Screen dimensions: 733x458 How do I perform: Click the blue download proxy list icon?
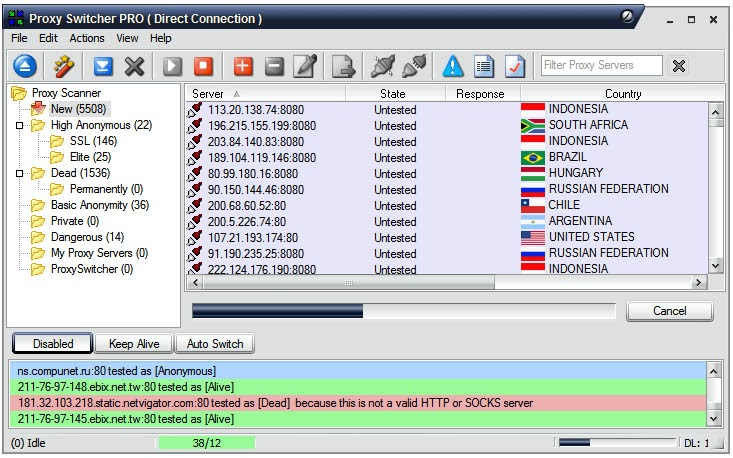103,66
